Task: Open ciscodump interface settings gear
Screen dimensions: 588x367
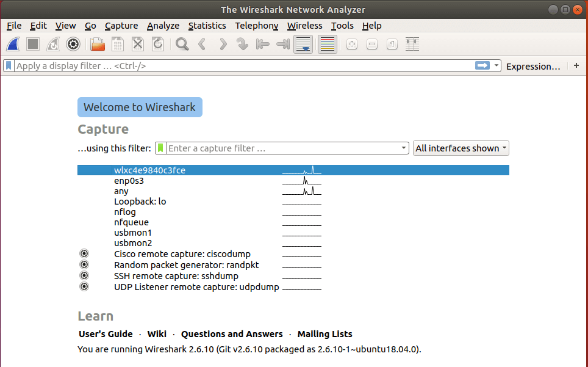Action: pyautogui.click(x=84, y=253)
